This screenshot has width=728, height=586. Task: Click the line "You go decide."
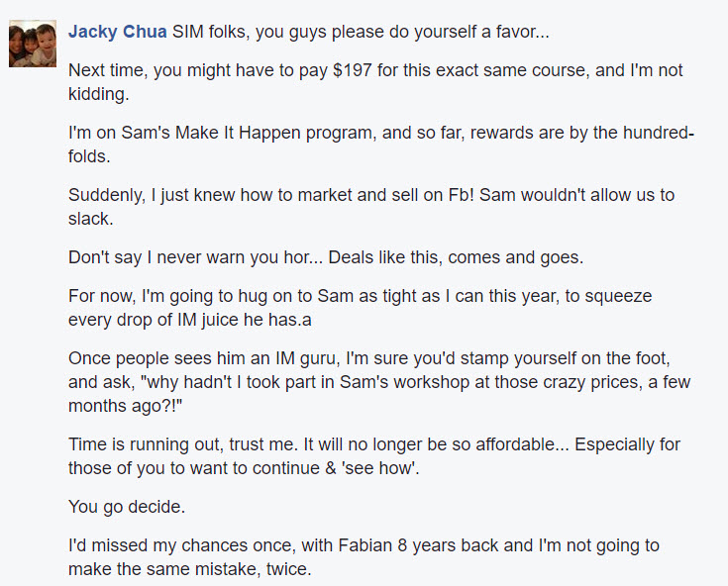pos(127,507)
